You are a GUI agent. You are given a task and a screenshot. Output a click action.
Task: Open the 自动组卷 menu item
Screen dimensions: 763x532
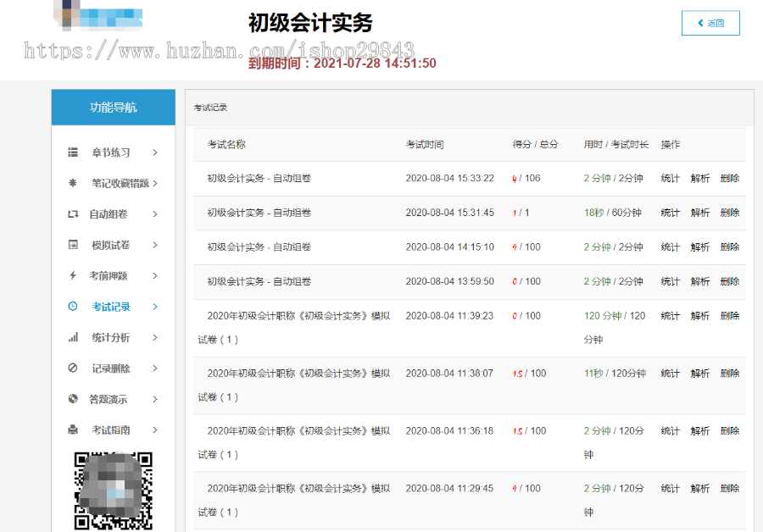(109, 214)
